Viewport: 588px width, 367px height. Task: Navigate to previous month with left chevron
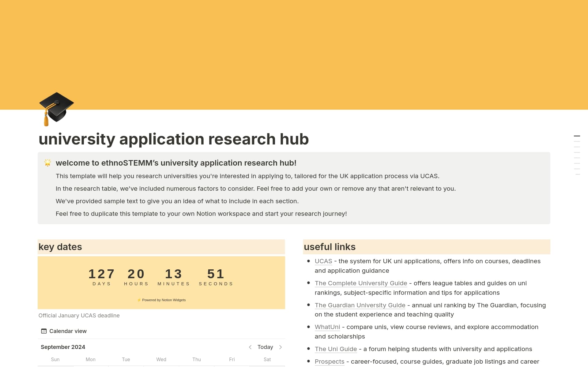click(x=250, y=347)
